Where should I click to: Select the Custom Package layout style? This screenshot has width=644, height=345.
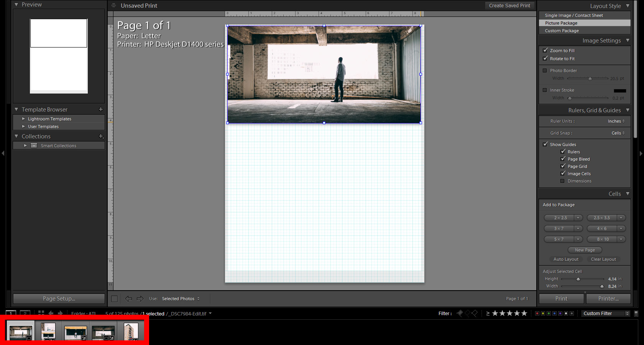pos(585,31)
